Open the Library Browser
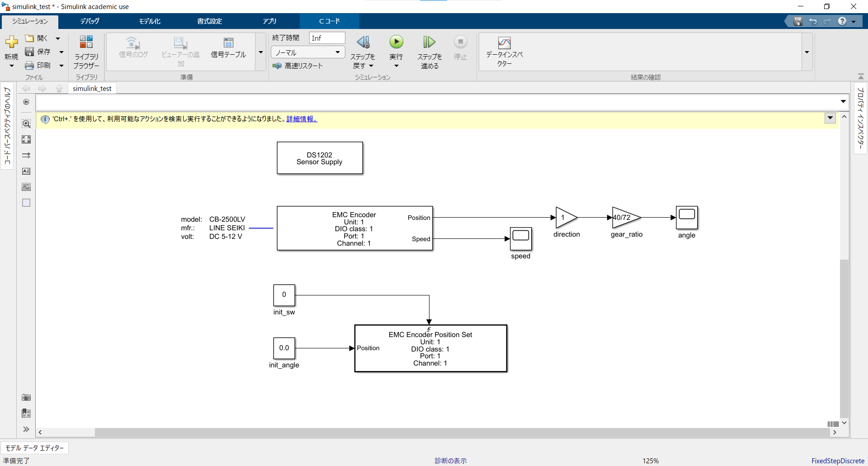Screen dimensions: 868x466 pyautogui.click(x=86, y=52)
